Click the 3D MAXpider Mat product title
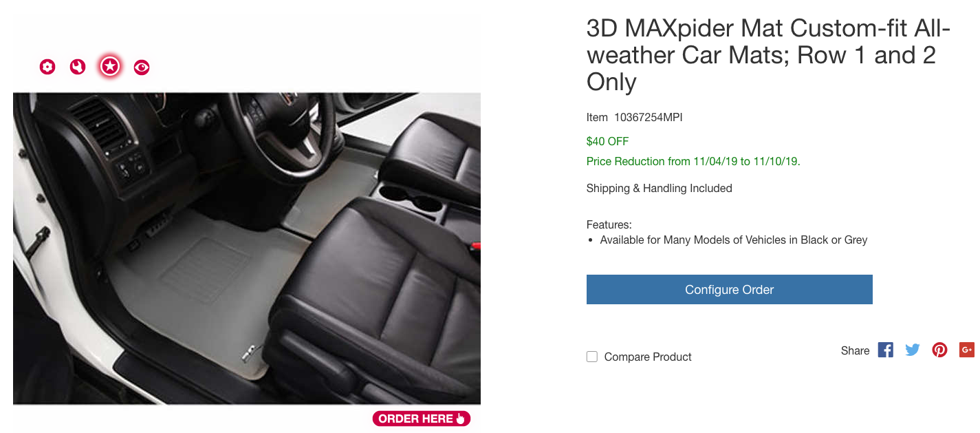The height and width of the screenshot is (433, 980). tap(767, 55)
